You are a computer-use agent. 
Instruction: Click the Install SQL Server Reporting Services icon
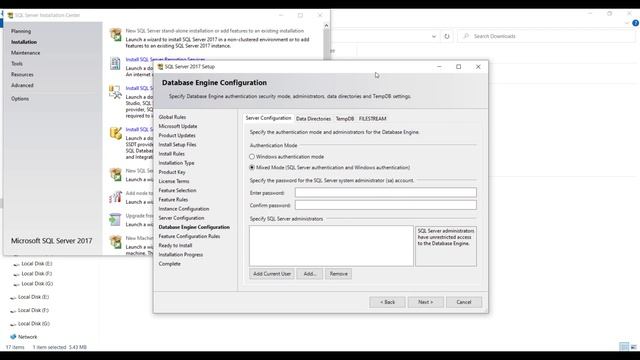(115, 63)
